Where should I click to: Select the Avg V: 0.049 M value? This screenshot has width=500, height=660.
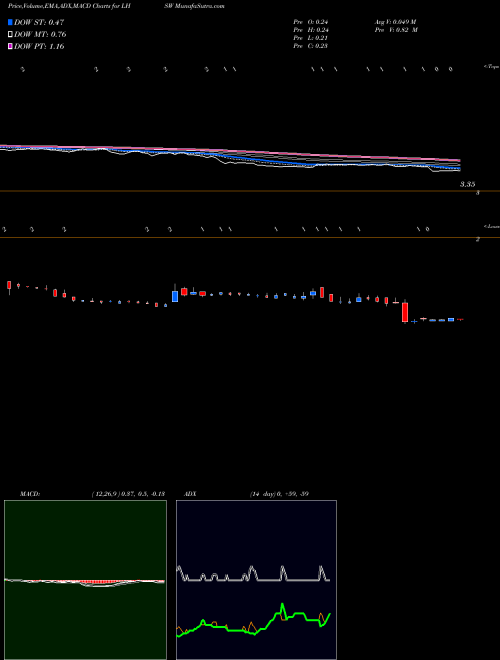coord(395,22)
